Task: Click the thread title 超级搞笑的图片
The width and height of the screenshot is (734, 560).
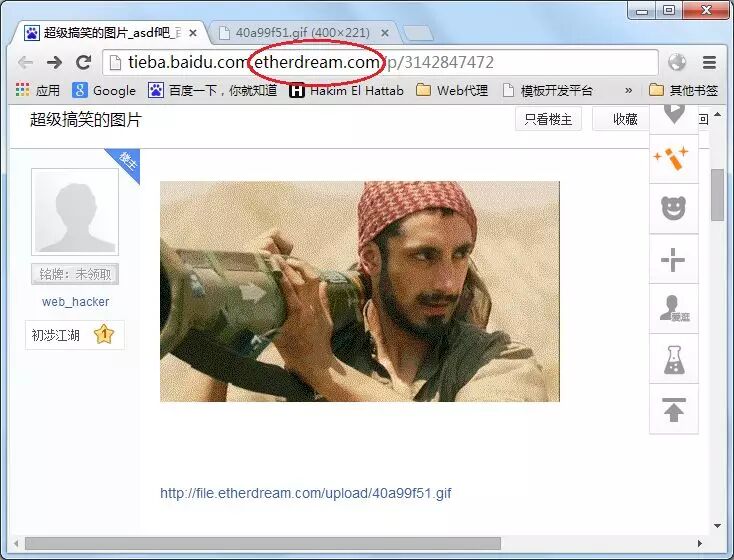Action: pyautogui.click(x=86, y=119)
